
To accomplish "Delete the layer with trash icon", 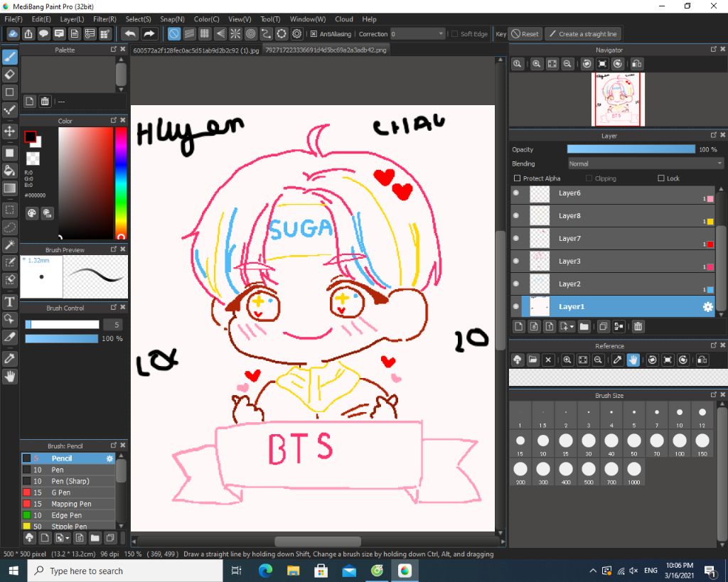I will 638,326.
